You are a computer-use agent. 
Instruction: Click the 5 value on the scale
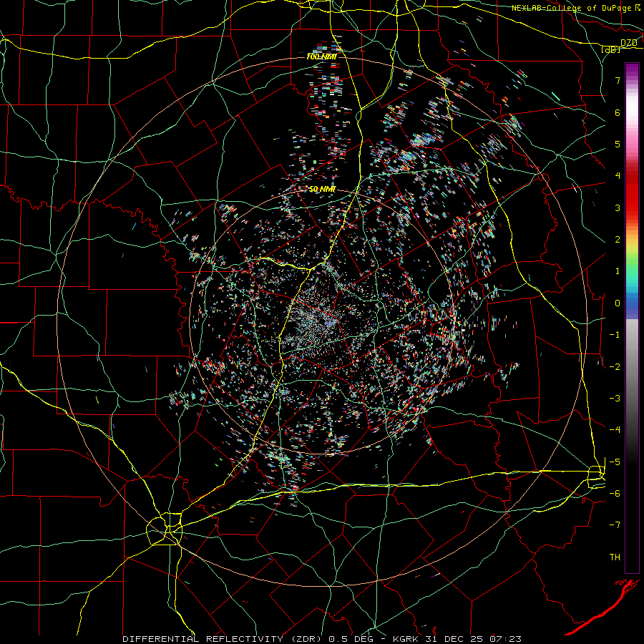(x=618, y=144)
